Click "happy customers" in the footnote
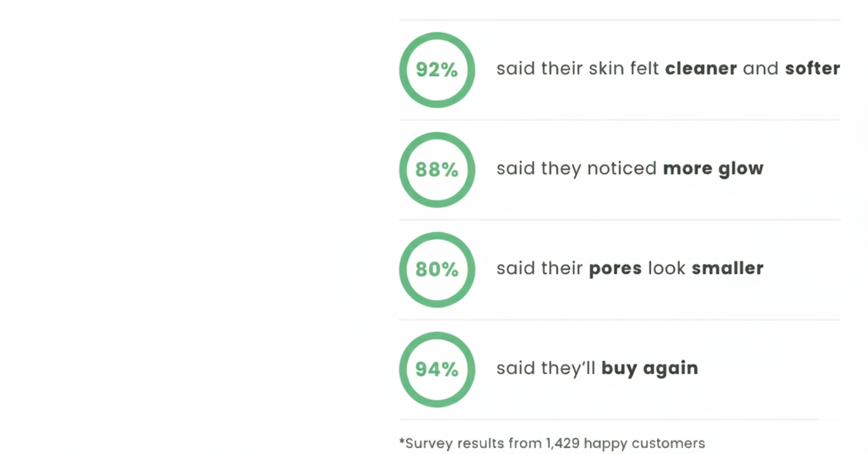The height and width of the screenshot is (454, 868). pyautogui.click(x=644, y=444)
